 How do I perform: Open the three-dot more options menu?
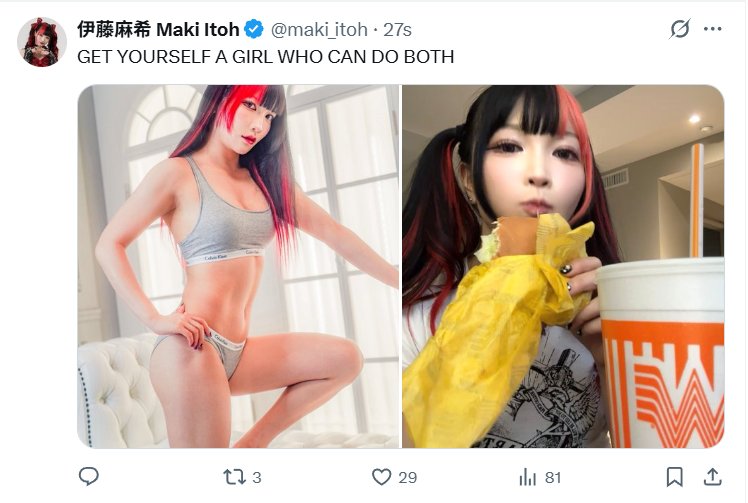[713, 29]
